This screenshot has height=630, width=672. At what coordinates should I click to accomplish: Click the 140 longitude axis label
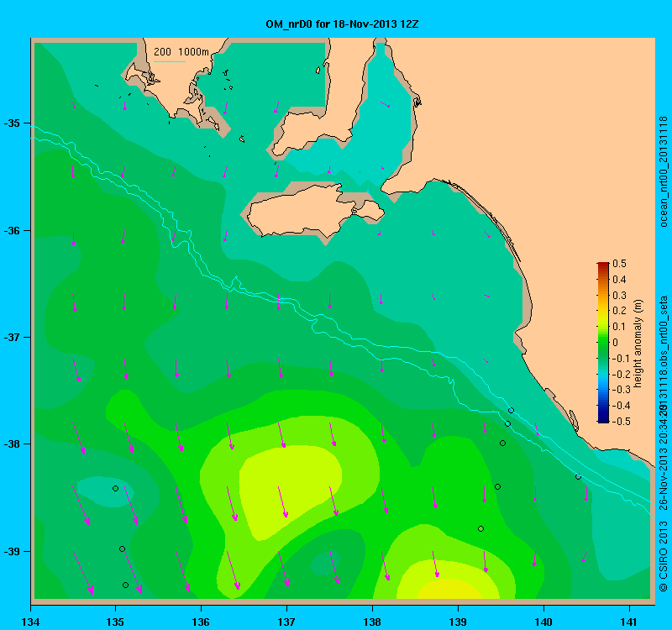543,622
